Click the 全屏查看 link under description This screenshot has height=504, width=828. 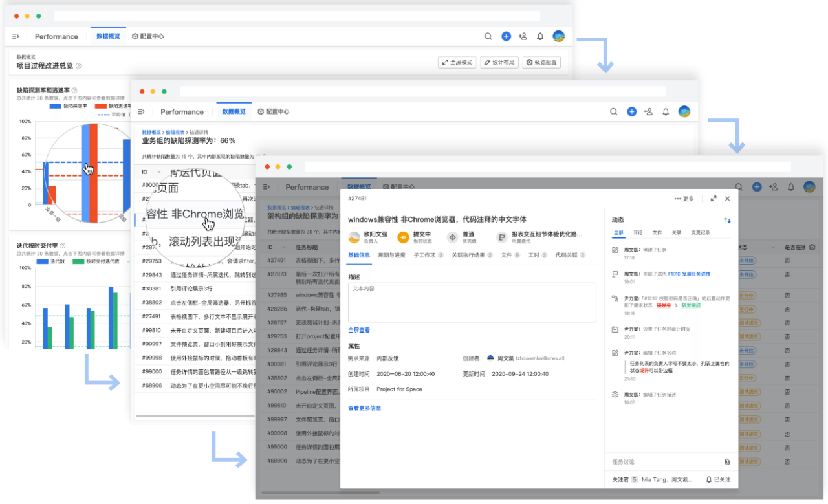click(359, 331)
